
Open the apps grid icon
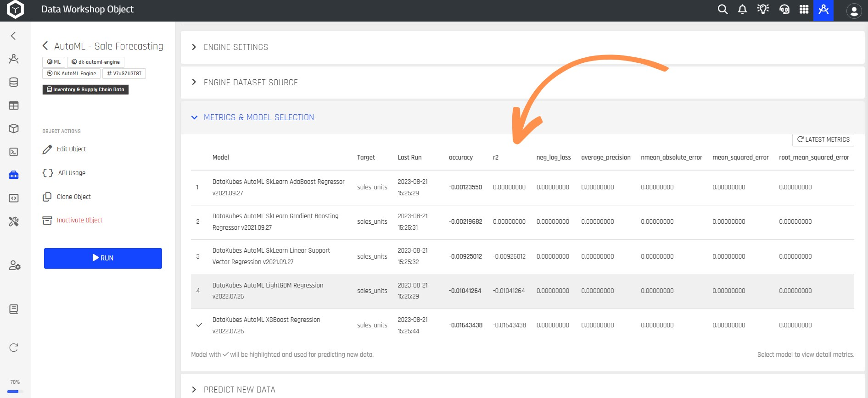point(804,9)
